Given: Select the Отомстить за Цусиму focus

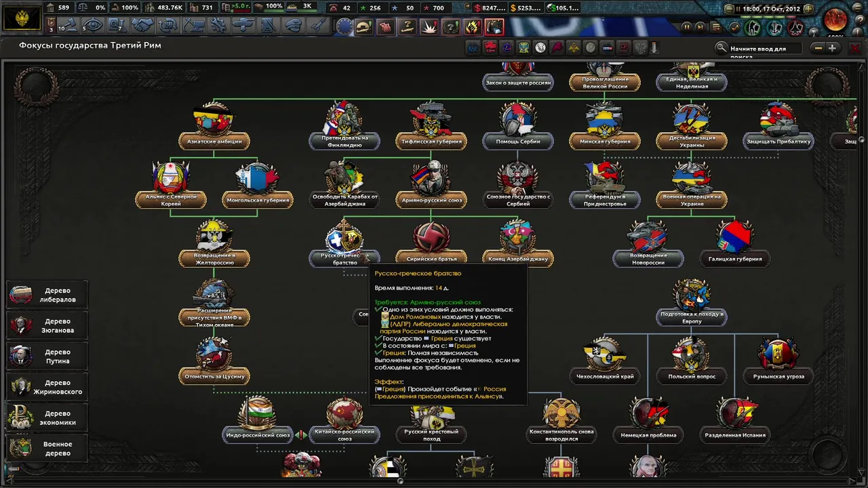Looking at the screenshot, I should tap(214, 362).
